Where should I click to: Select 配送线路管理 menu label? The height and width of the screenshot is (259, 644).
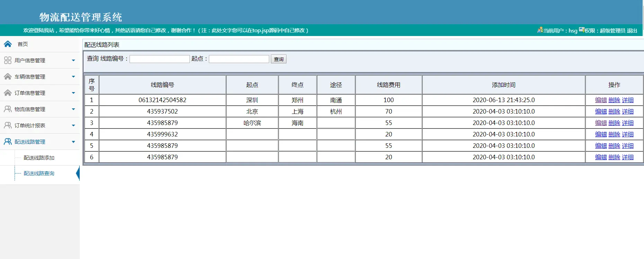coord(30,142)
